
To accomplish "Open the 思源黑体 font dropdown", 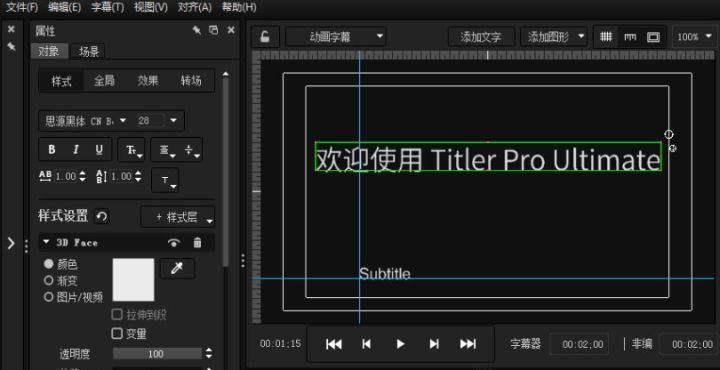I will coord(86,121).
